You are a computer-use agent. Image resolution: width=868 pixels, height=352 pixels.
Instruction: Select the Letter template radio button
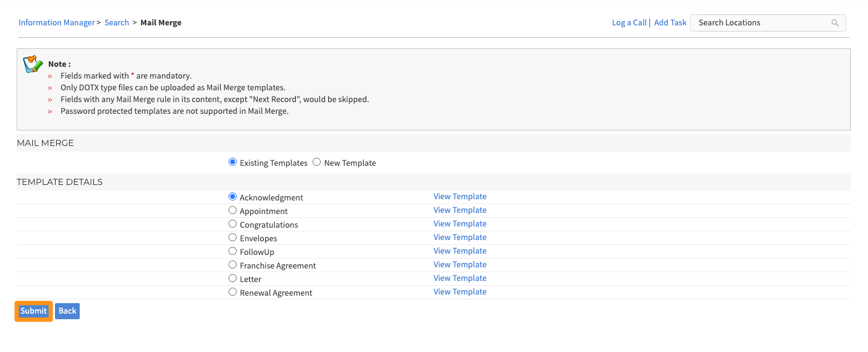click(x=232, y=278)
